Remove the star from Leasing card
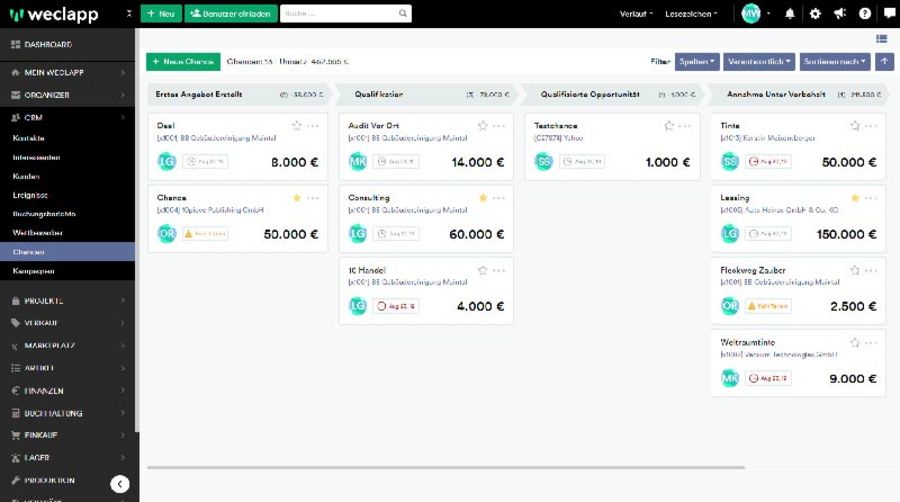Screen dimensions: 900x502 click(855, 198)
